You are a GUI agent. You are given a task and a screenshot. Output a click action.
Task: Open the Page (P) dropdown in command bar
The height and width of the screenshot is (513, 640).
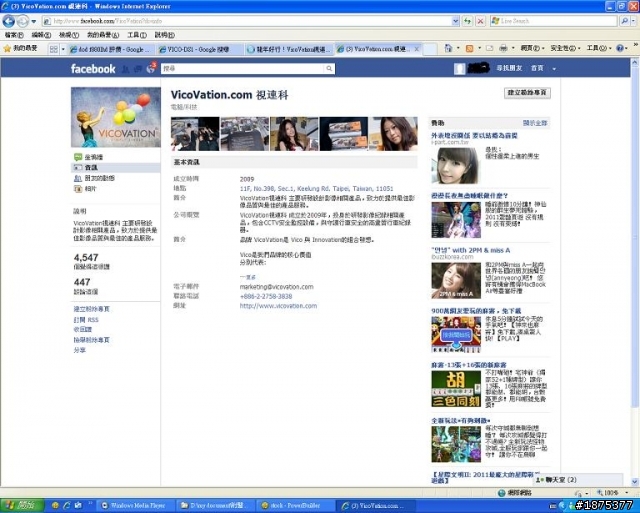[532, 49]
